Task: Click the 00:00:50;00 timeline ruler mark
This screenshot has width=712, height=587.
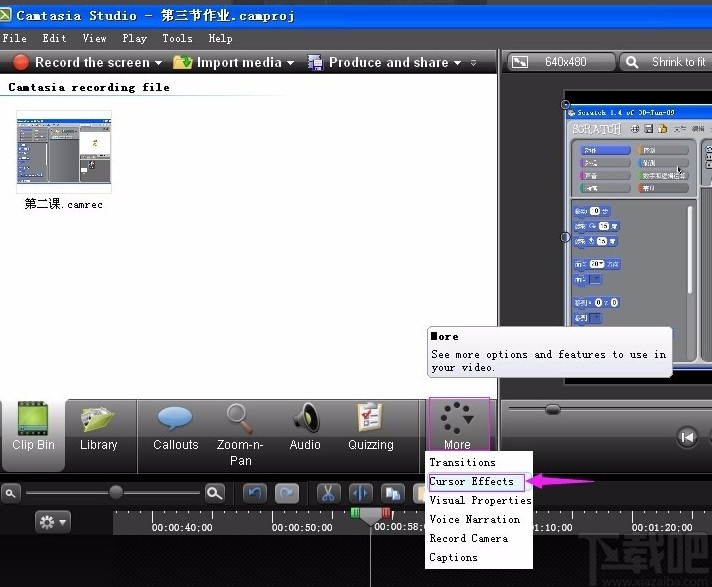Action: pyautogui.click(x=302, y=528)
